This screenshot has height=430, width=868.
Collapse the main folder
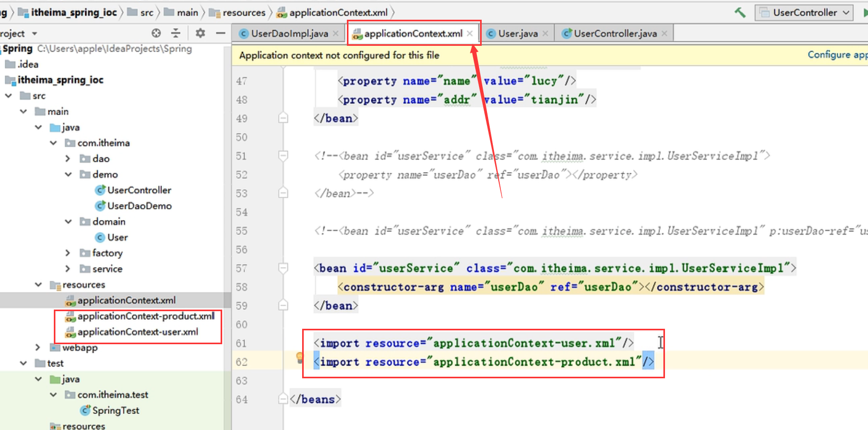point(23,111)
